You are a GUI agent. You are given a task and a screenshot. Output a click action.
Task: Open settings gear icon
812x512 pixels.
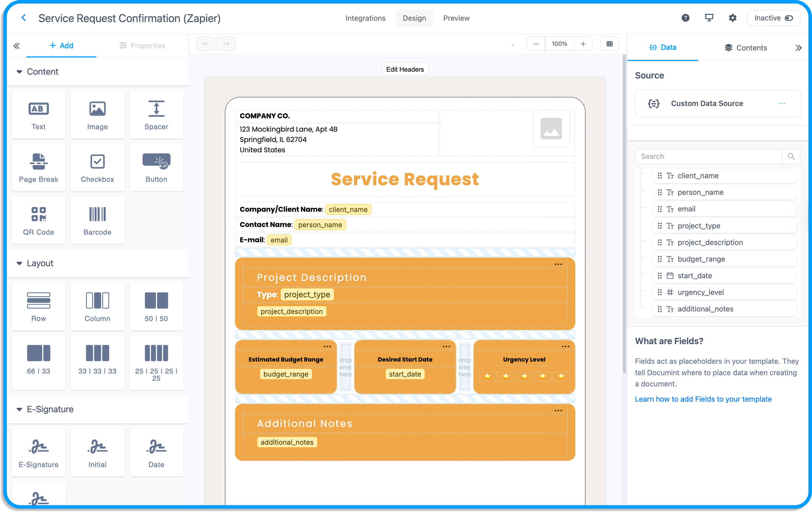732,18
